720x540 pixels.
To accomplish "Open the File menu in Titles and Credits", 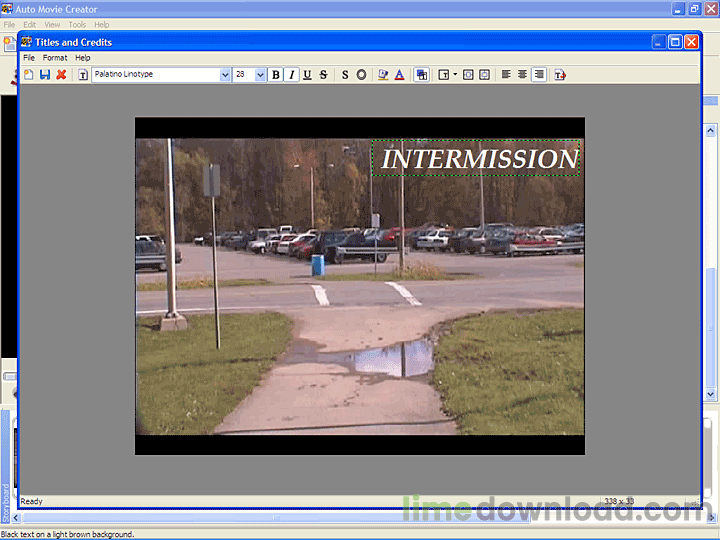I will click(29, 58).
